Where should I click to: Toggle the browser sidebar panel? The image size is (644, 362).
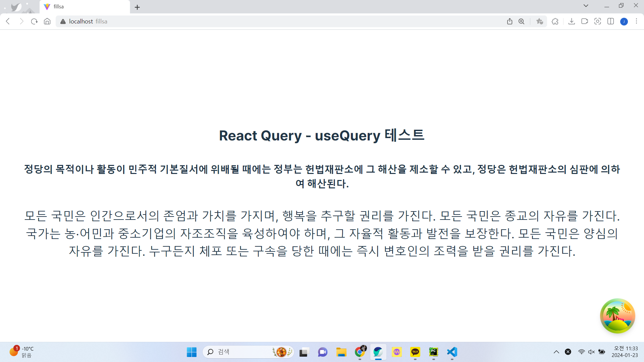pos(611,21)
